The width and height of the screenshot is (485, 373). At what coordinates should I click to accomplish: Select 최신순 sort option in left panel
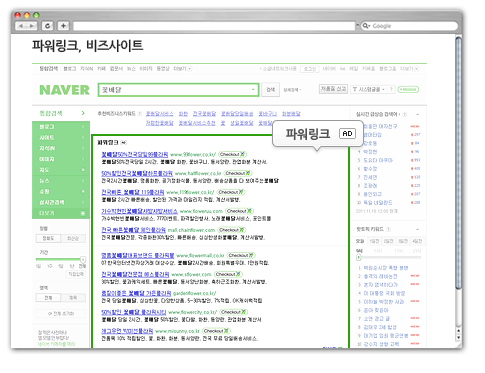pos(73,239)
